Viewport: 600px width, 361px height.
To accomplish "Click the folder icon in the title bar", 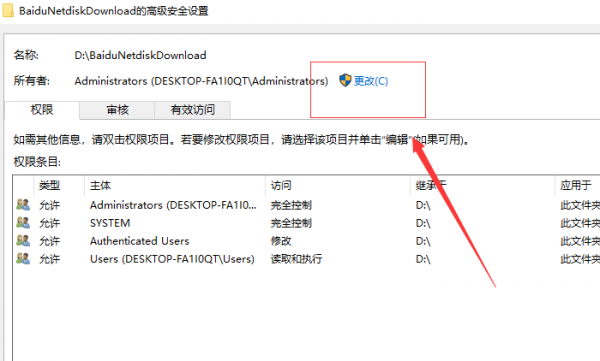I will click(x=8, y=10).
